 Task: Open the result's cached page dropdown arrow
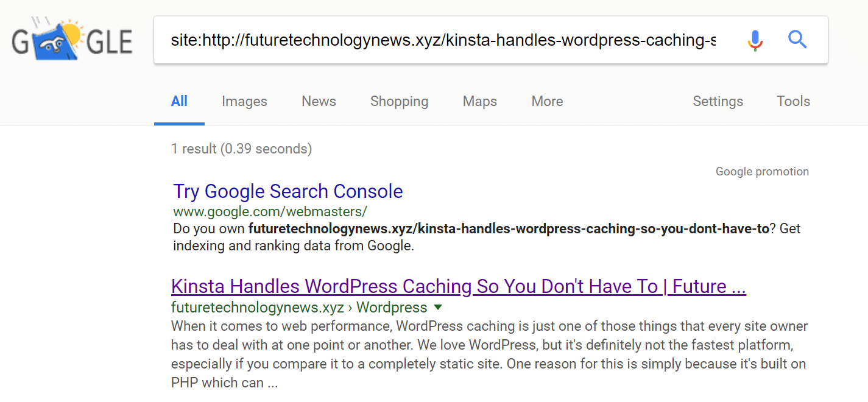438,308
